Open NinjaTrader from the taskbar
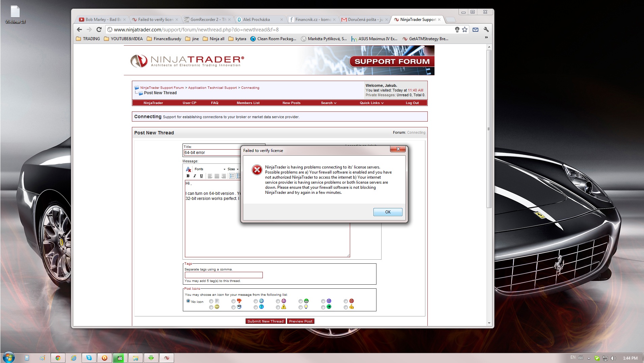The image size is (644, 363). pyautogui.click(x=167, y=358)
